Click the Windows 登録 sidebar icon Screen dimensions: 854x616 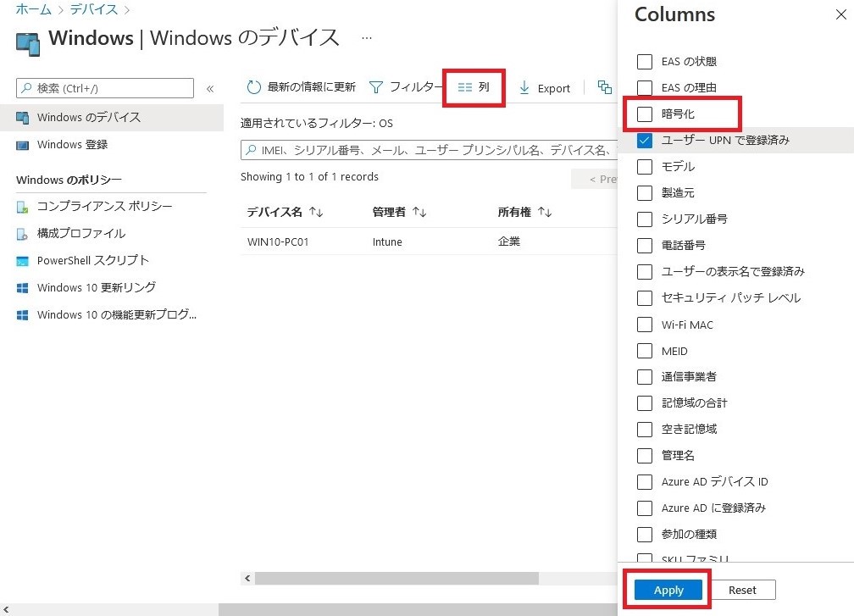click(22, 146)
